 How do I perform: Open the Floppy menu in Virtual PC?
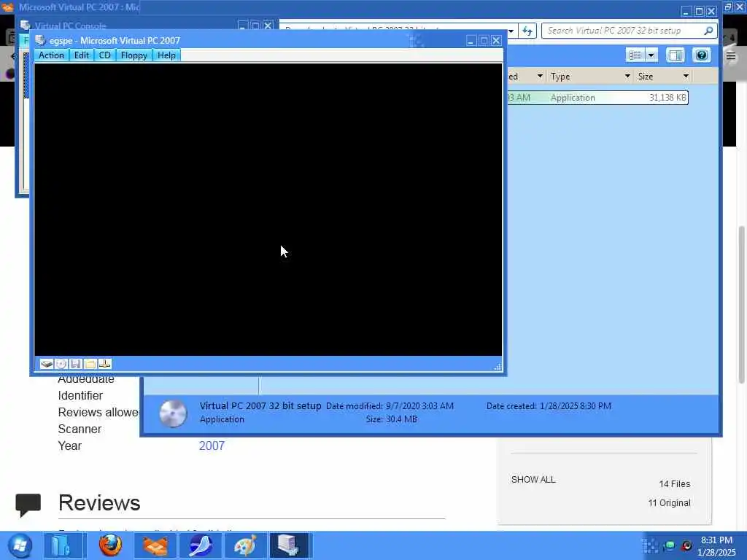pos(134,55)
